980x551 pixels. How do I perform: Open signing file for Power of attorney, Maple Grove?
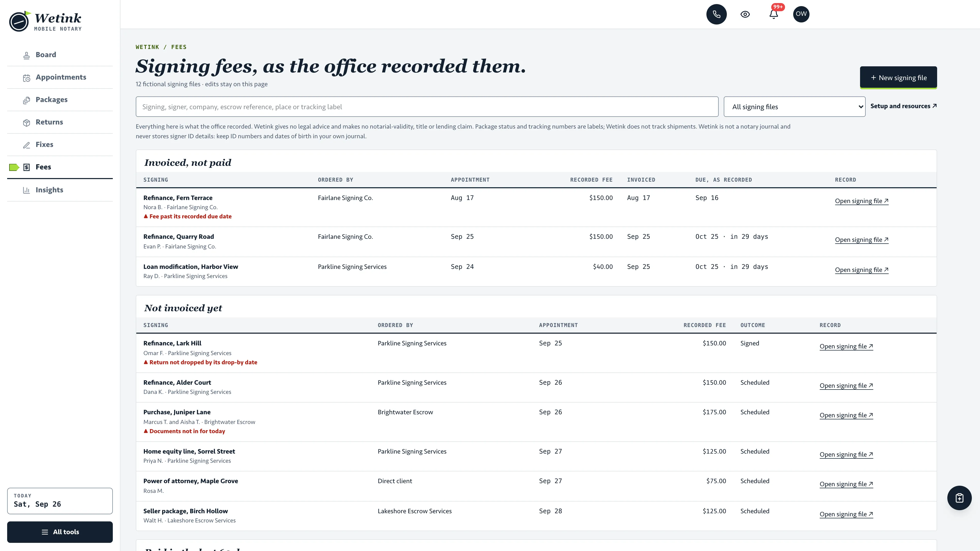pos(846,484)
